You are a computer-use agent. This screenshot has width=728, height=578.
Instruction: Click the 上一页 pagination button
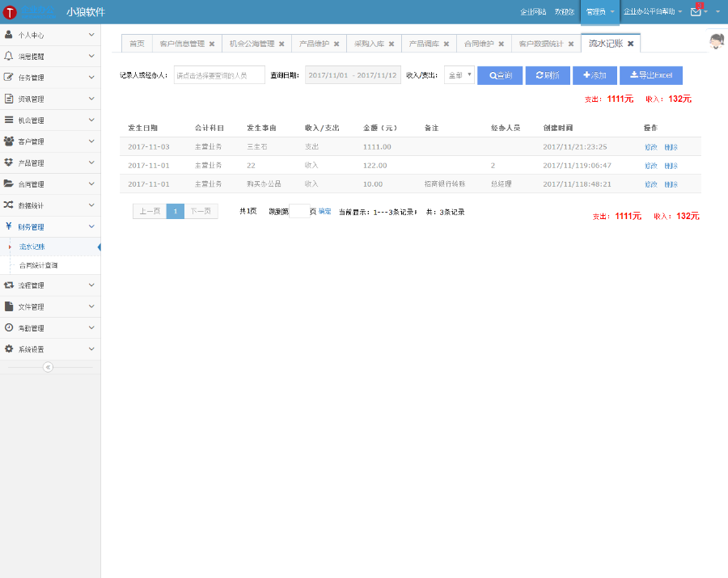click(x=150, y=211)
